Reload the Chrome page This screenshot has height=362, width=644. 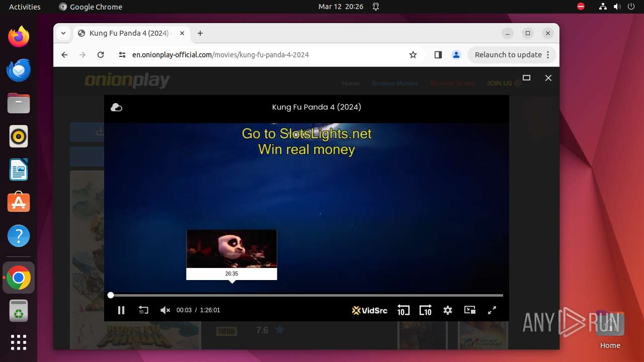point(101,55)
